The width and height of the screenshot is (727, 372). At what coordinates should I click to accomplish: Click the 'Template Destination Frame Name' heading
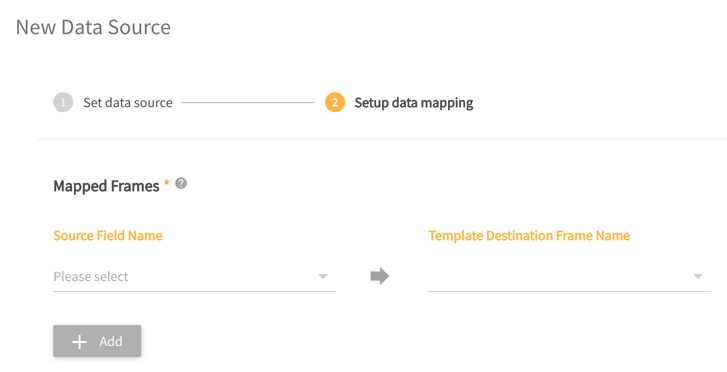[x=529, y=236]
